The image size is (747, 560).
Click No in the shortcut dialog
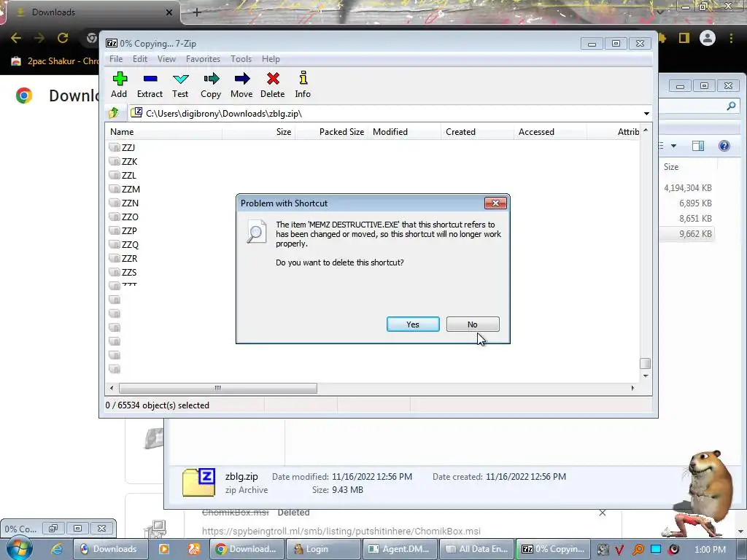point(473,324)
